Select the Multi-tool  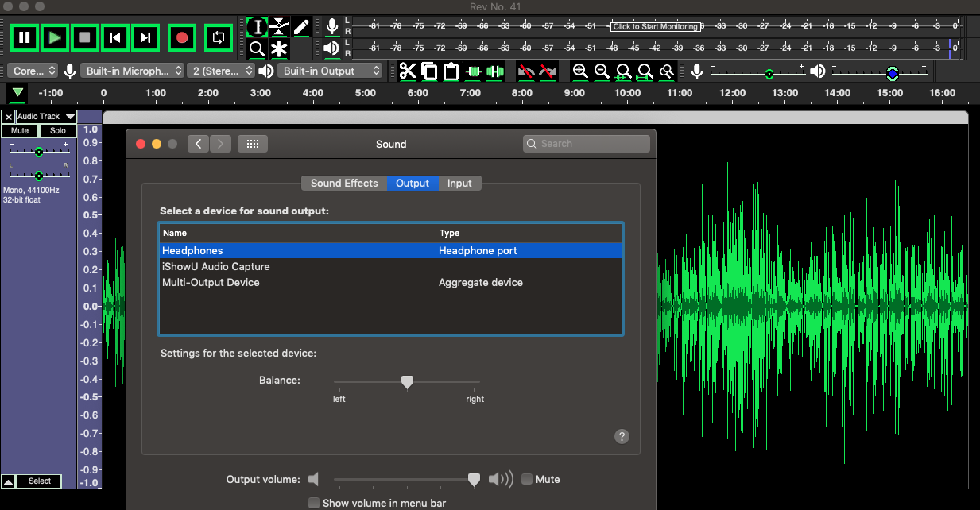pyautogui.click(x=278, y=48)
